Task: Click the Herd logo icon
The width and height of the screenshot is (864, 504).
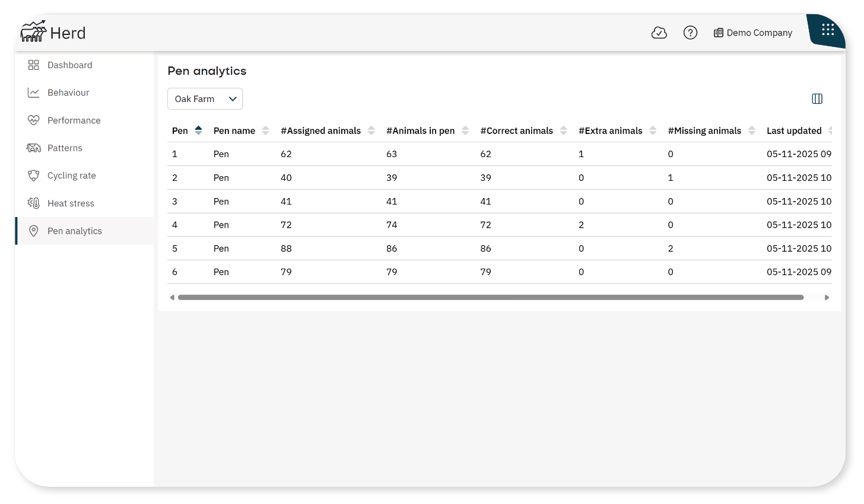Action: tap(33, 32)
